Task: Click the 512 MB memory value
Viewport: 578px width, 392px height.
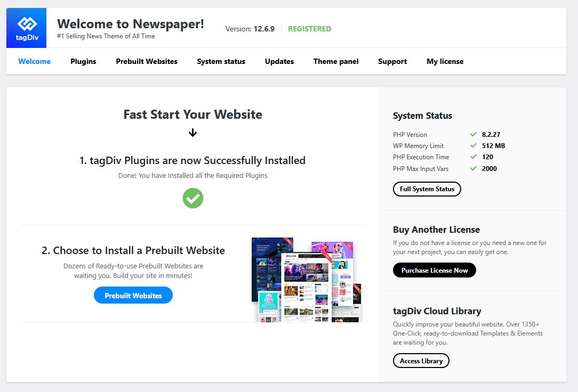Action: pos(493,146)
